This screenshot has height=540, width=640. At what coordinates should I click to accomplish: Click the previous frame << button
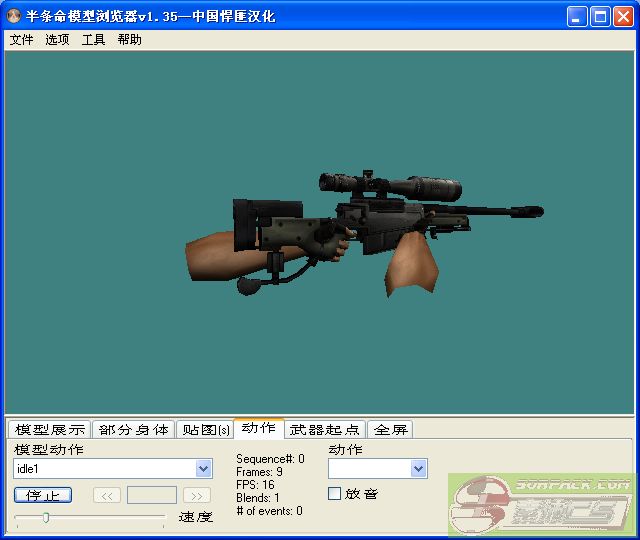tap(107, 495)
